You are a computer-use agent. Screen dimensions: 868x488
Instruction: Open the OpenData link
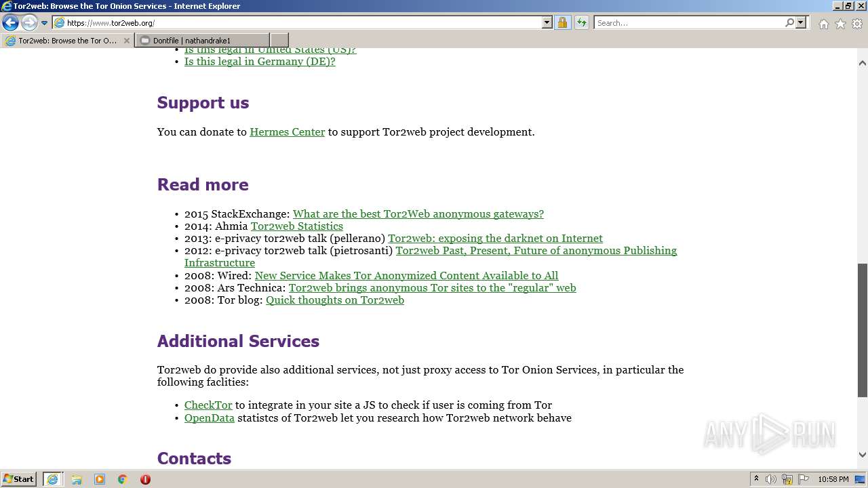pos(210,418)
